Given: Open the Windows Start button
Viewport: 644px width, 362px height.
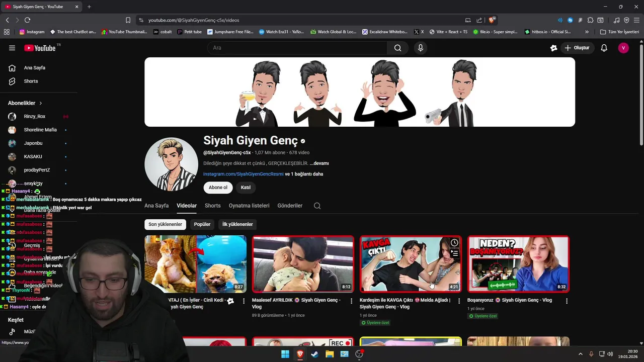Looking at the screenshot, I should click(285, 354).
